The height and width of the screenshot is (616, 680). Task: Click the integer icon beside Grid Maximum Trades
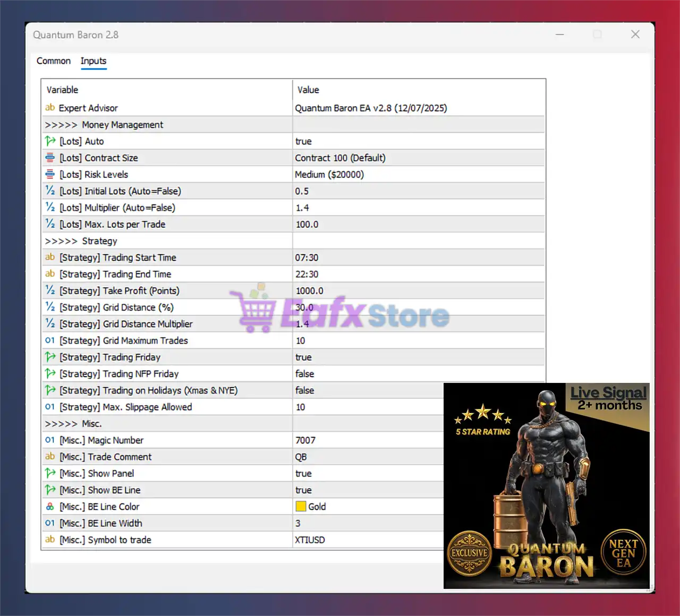coord(50,340)
